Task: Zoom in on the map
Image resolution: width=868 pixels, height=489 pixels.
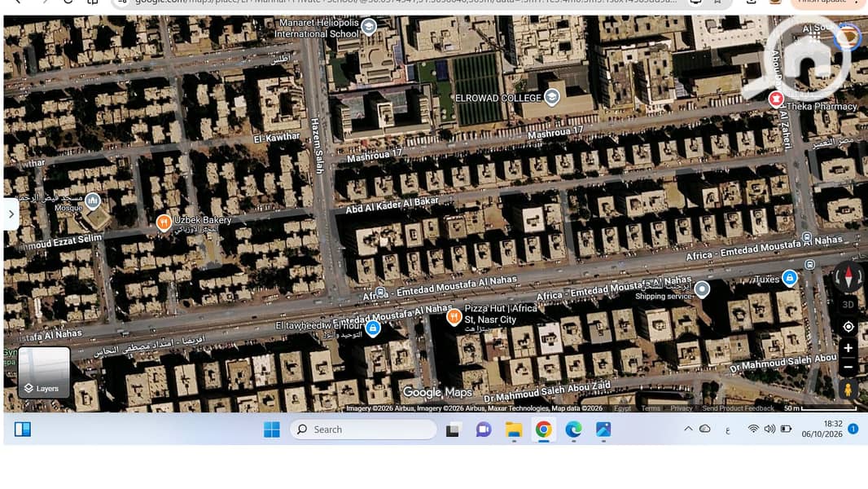Action: 848,348
